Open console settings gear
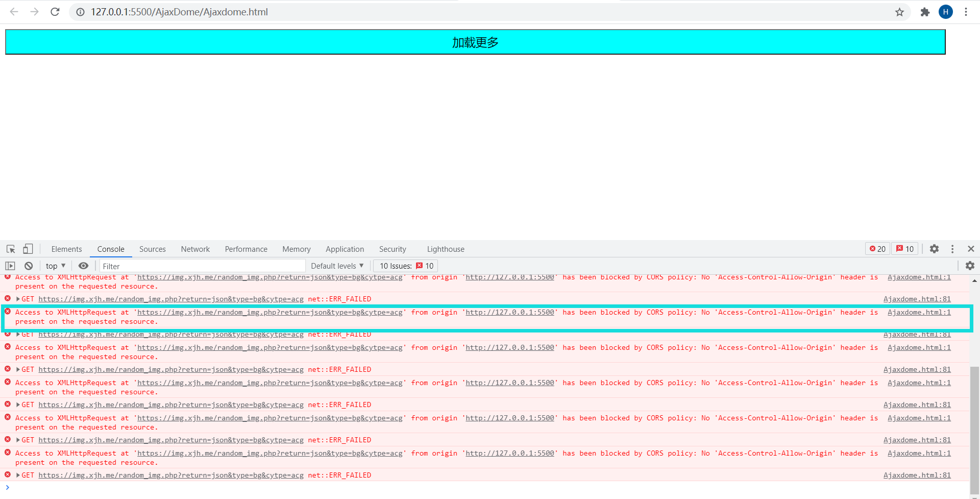This screenshot has height=499, width=980. coord(970,266)
